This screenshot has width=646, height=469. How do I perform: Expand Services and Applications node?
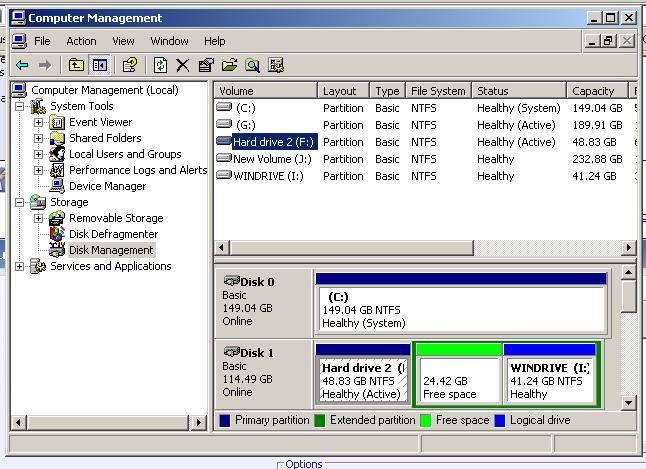point(19,266)
